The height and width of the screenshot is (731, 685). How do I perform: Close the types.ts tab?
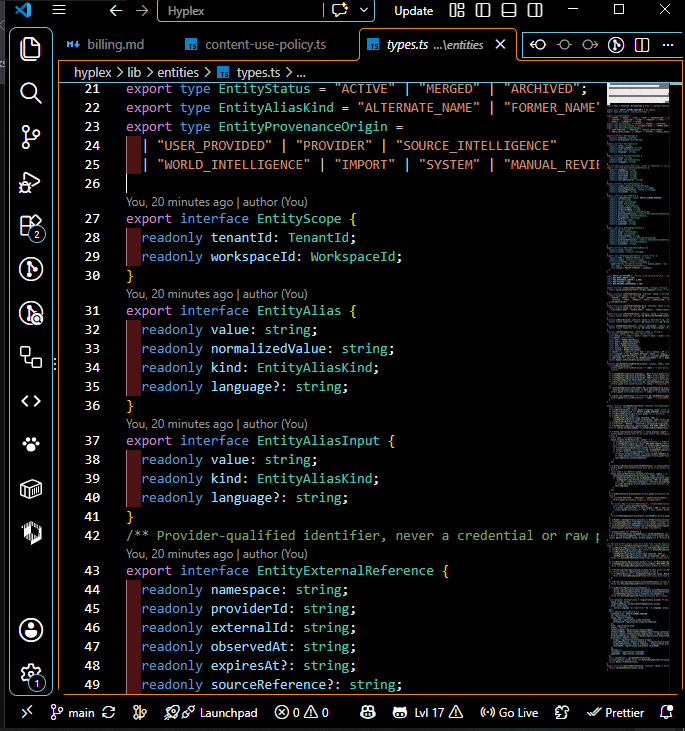point(500,45)
